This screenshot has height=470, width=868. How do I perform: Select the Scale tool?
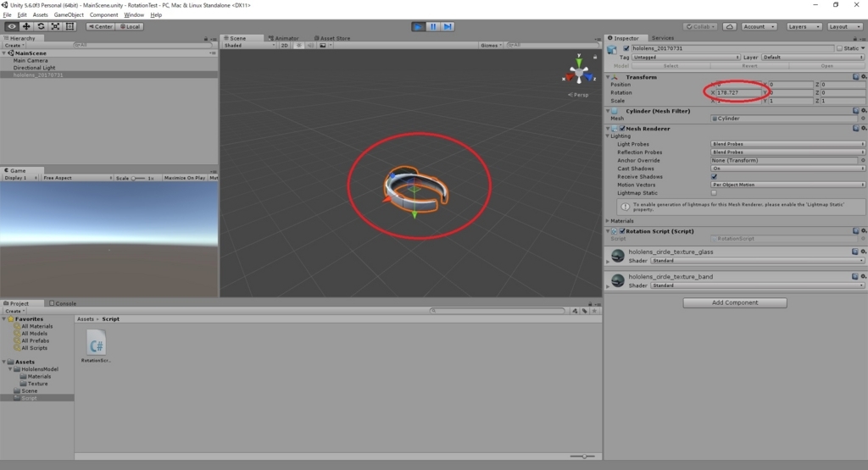pyautogui.click(x=55, y=26)
